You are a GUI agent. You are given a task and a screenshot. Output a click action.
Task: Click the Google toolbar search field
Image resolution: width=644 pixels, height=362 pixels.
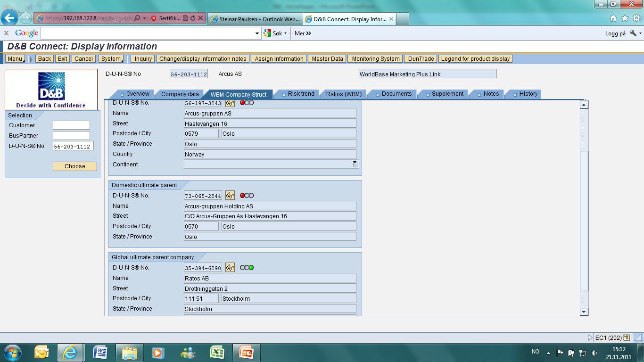click(x=148, y=33)
